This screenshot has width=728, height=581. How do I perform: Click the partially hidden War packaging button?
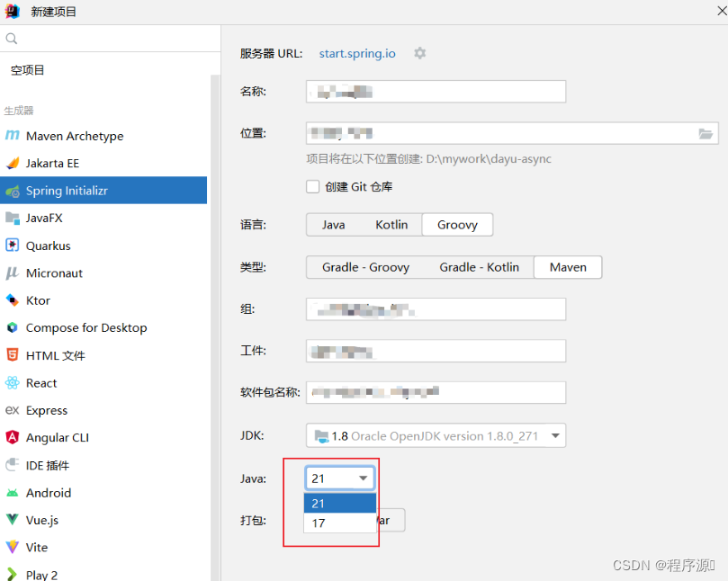(391, 520)
